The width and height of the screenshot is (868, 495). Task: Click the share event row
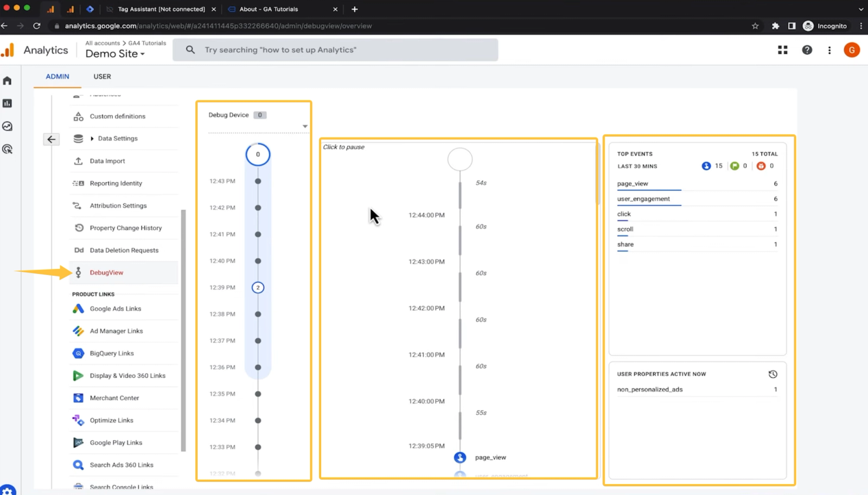[697, 245]
